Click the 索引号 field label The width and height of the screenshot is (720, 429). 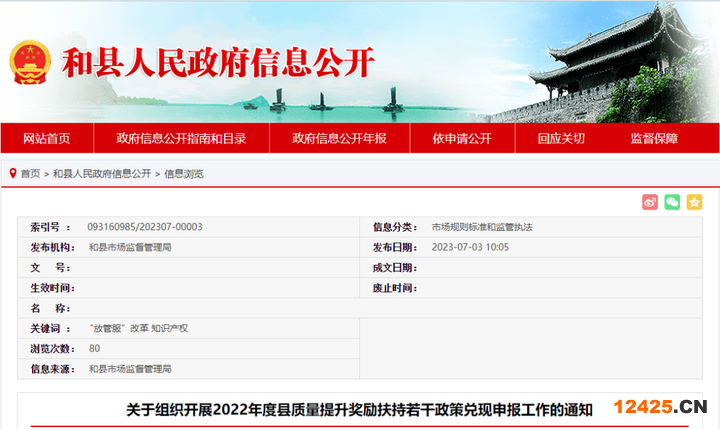pos(51,227)
